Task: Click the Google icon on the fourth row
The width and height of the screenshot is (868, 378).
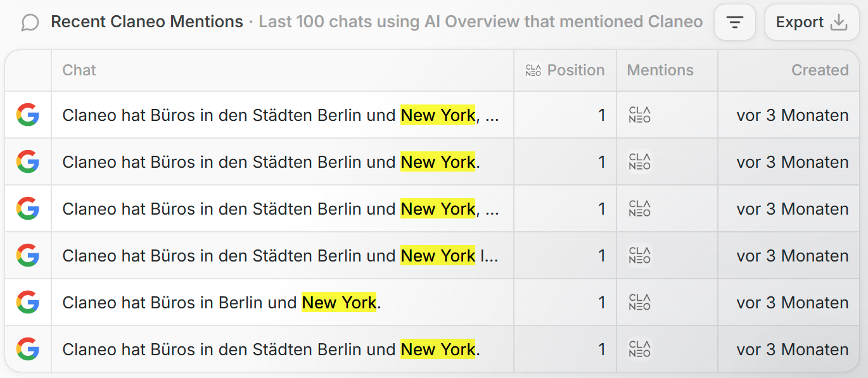Action: click(28, 255)
